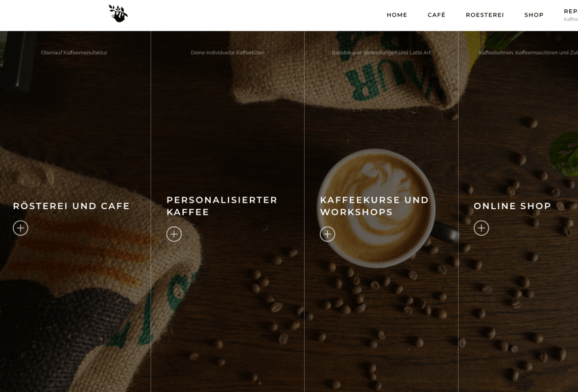This screenshot has height=392, width=578.
Task: Click the ONLINE SHOP heading
Action: 512,206
